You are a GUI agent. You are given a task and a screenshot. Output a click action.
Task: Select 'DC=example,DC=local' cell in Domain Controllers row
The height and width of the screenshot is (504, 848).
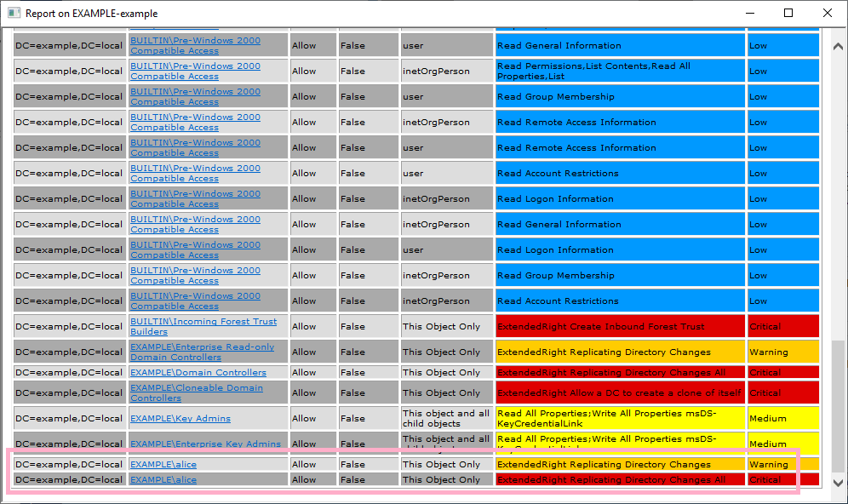[x=70, y=373]
